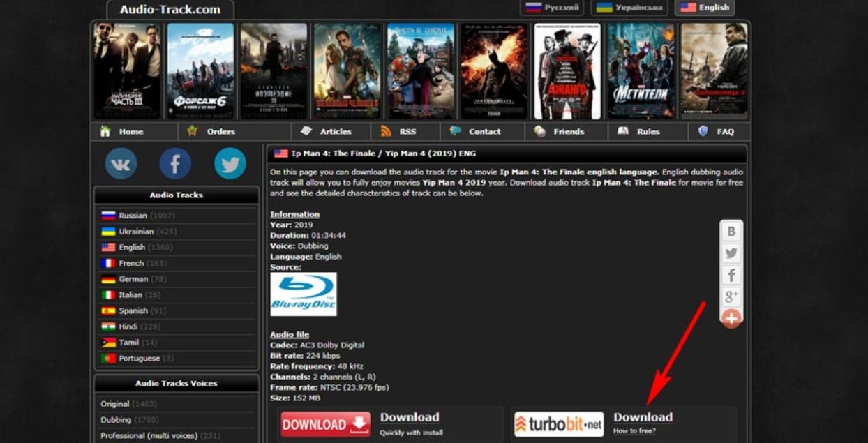Go to the Home tab
Image resolution: width=868 pixels, height=443 pixels.
[132, 131]
